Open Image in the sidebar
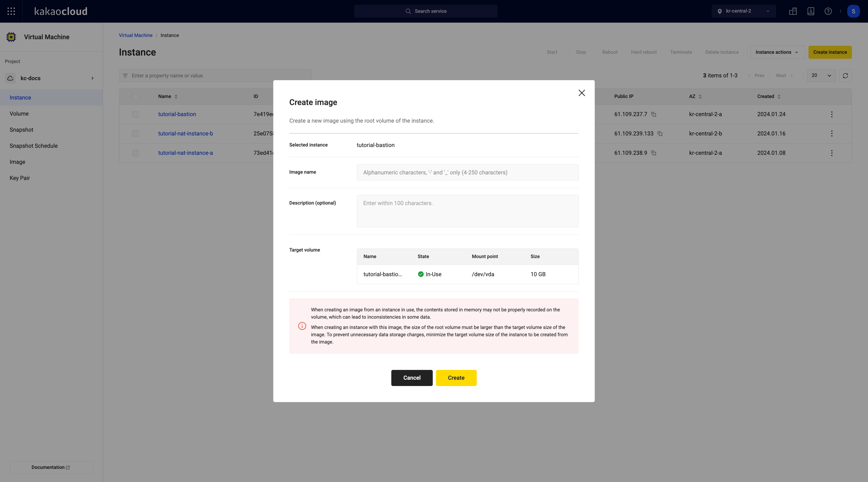This screenshot has height=482, width=868. tap(51, 162)
